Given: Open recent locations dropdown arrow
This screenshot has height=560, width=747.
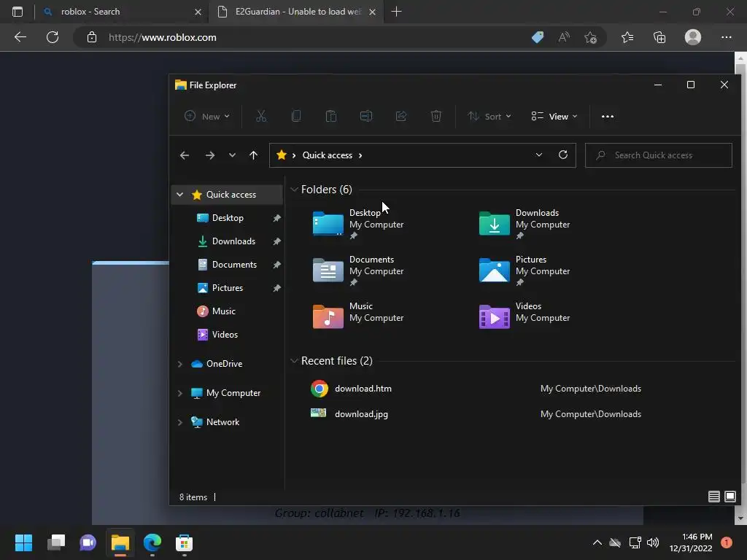Looking at the screenshot, I should coord(232,155).
